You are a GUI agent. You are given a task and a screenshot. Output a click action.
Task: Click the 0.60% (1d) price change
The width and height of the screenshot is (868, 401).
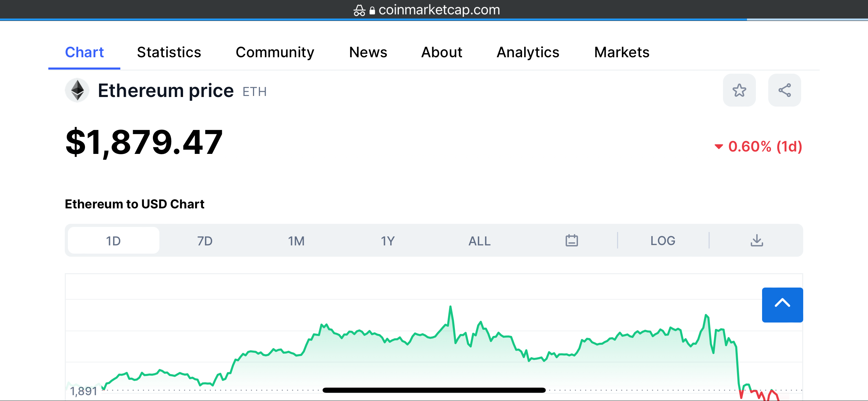pos(758,146)
